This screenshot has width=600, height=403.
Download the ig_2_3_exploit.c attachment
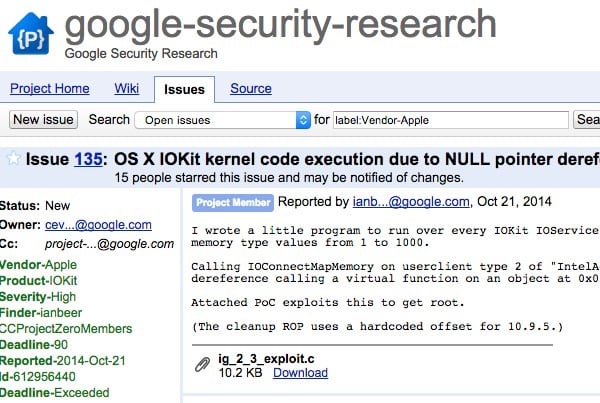click(300, 373)
